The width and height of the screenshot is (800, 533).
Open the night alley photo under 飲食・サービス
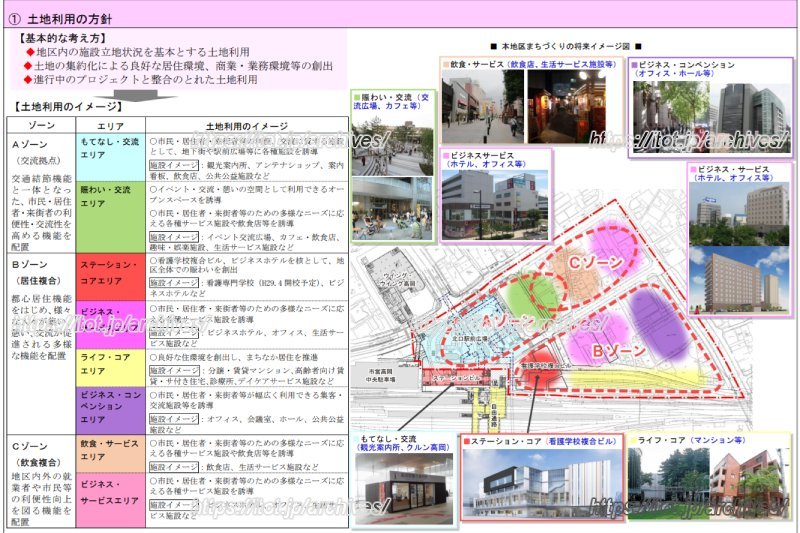[x=566, y=106]
